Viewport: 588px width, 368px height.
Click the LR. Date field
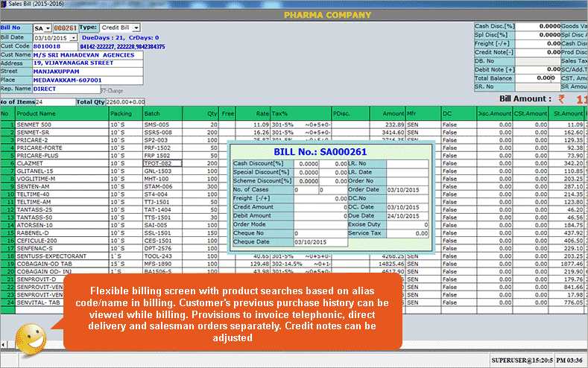click(x=407, y=172)
